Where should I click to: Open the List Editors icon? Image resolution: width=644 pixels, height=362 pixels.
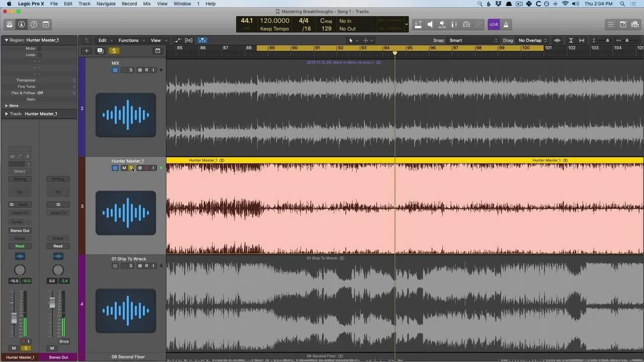[611, 24]
